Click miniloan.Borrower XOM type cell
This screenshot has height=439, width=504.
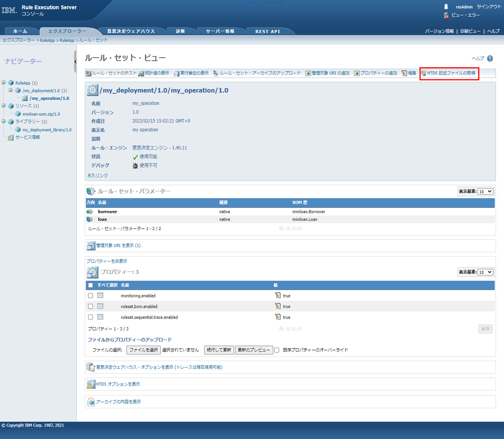pos(308,212)
